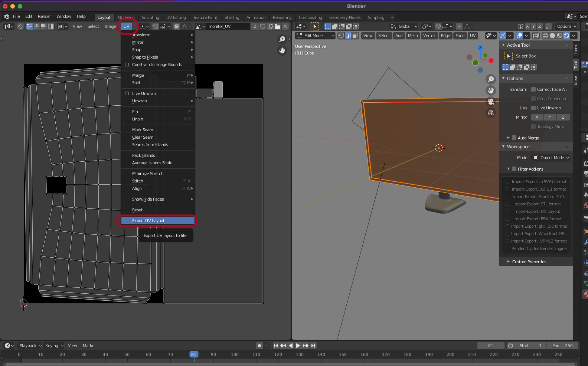Click the End frame field showing 250
The width and height of the screenshot is (588, 366).
point(562,346)
